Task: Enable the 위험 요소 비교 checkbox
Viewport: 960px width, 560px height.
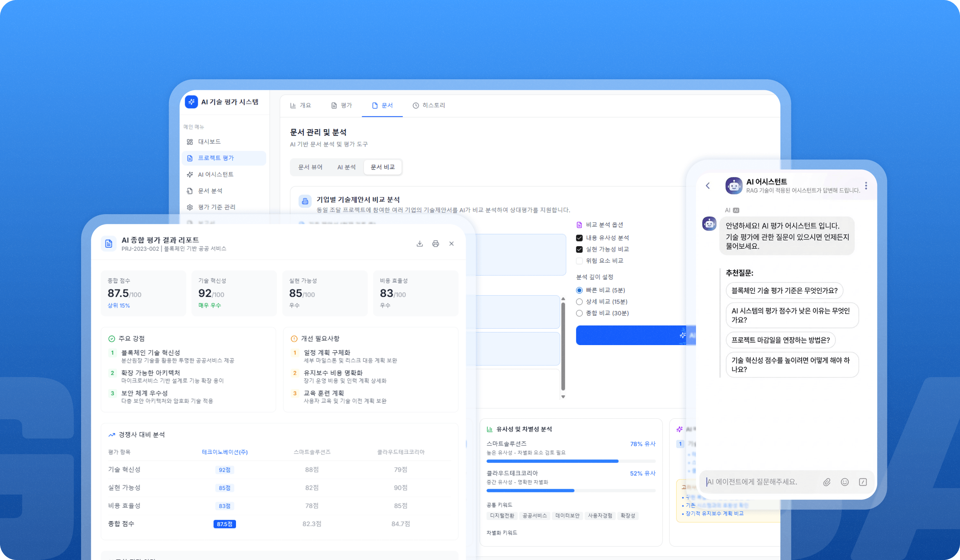Action: coord(579,261)
